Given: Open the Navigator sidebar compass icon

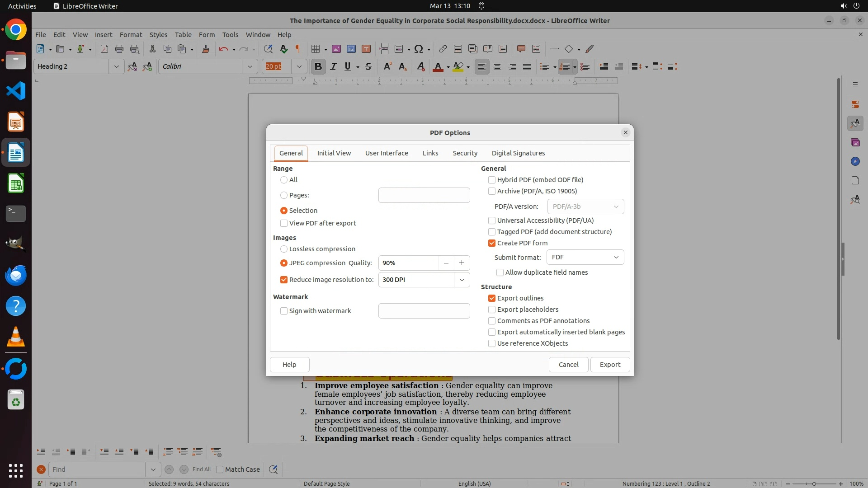Looking at the screenshot, I should point(855,161).
